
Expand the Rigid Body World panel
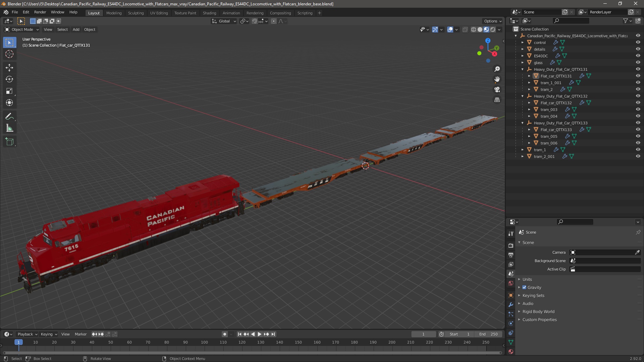tap(538, 311)
